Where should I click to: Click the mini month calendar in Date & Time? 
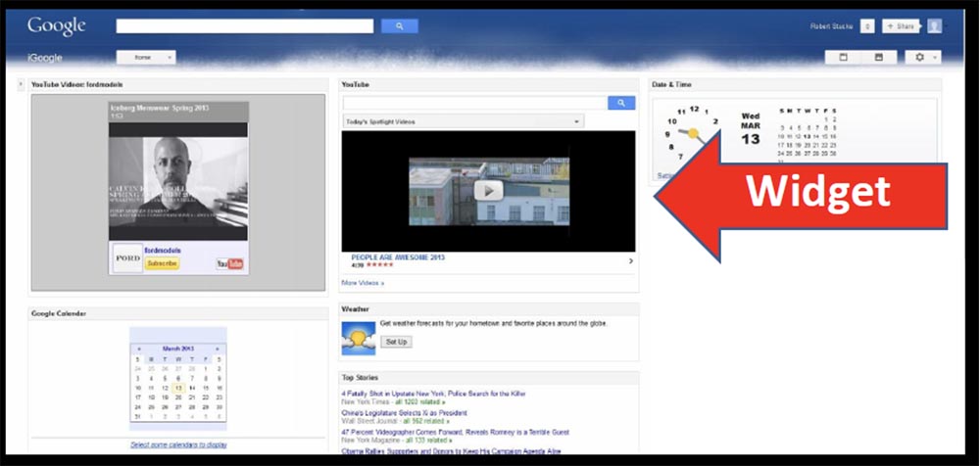click(807, 136)
